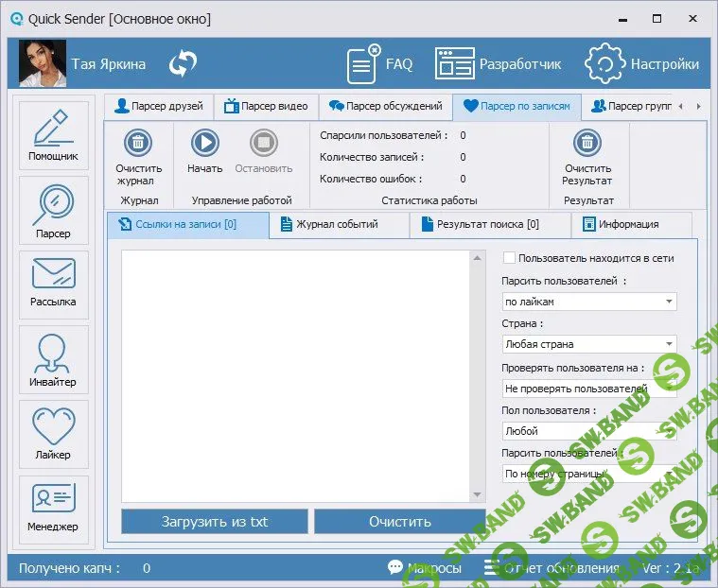This screenshot has width=718, height=588.
Task: Switch to Парсер видео tab
Action: [x=266, y=106]
